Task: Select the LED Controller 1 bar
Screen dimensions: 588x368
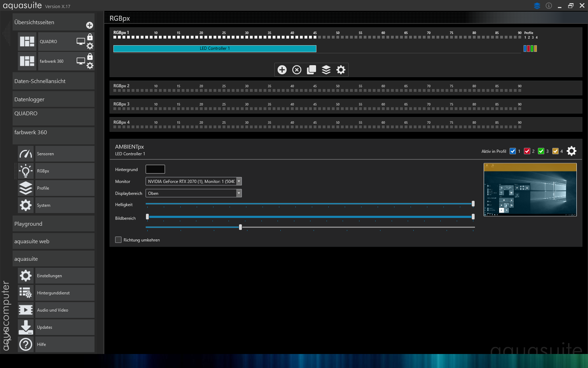Action: 215,48
